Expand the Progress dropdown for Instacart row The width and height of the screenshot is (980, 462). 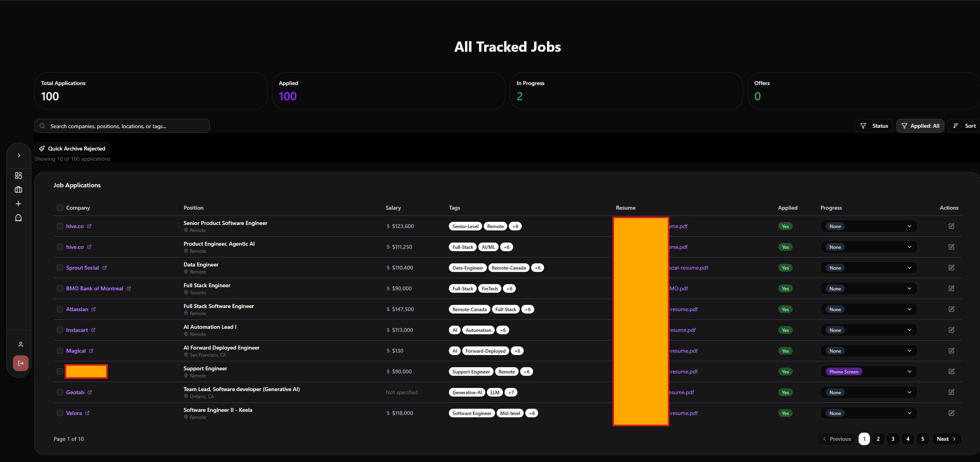pos(868,330)
